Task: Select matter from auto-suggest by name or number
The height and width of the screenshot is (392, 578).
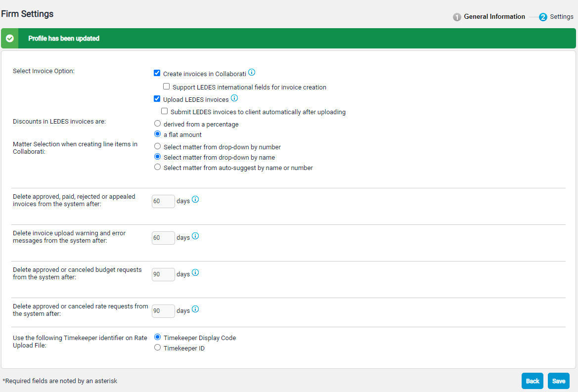Action: click(x=158, y=167)
